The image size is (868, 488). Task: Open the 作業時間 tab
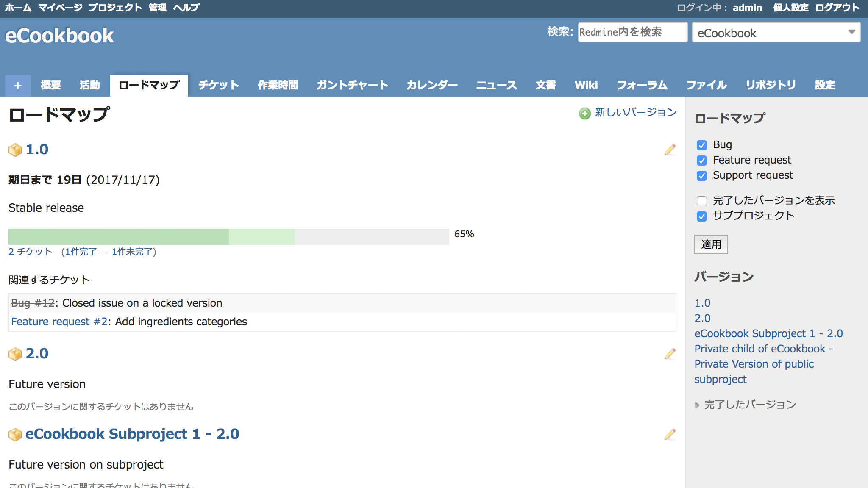point(278,85)
